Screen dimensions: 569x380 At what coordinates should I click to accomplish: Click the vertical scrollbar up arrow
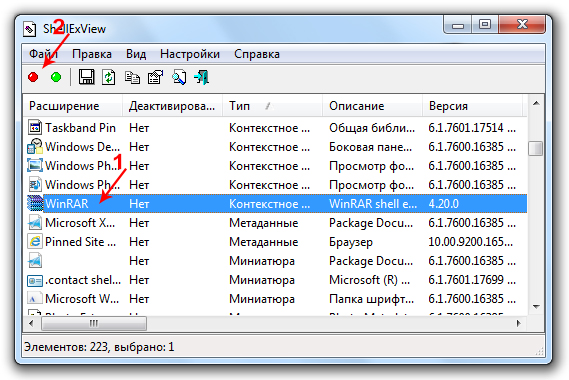click(536, 103)
